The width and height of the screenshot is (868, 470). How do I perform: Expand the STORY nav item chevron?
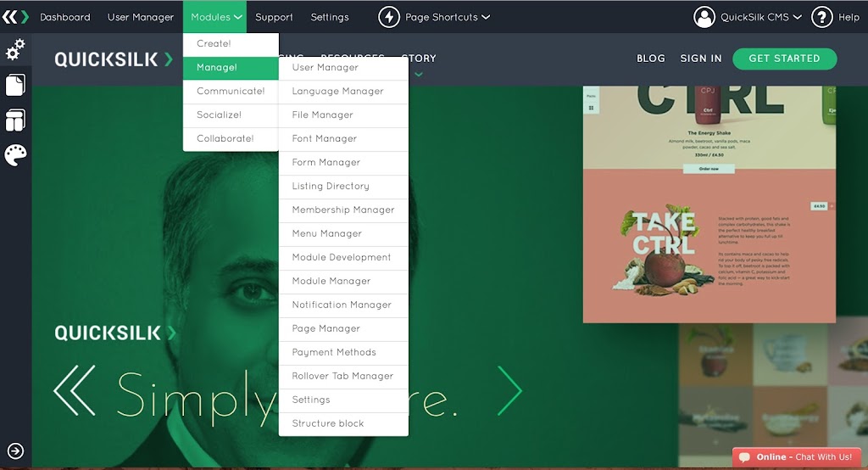[419, 75]
